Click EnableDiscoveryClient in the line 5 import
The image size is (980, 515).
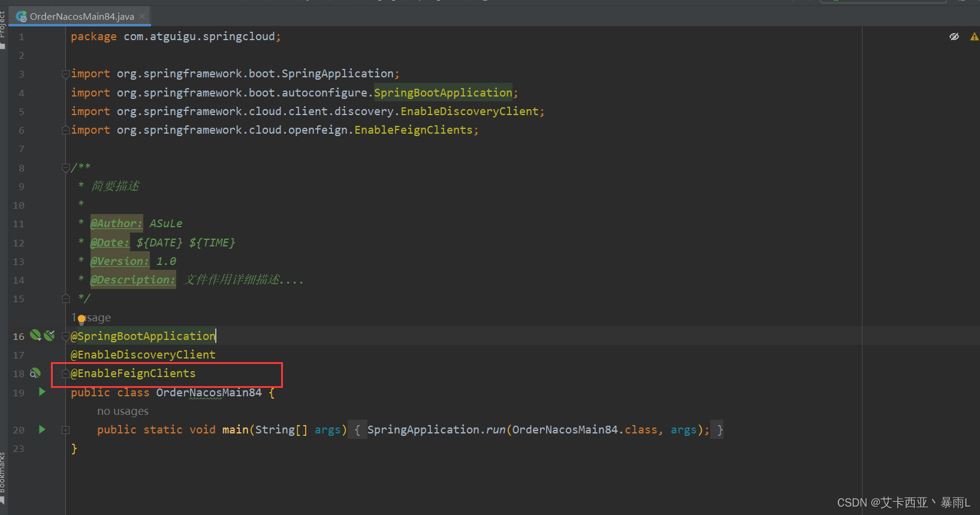470,112
